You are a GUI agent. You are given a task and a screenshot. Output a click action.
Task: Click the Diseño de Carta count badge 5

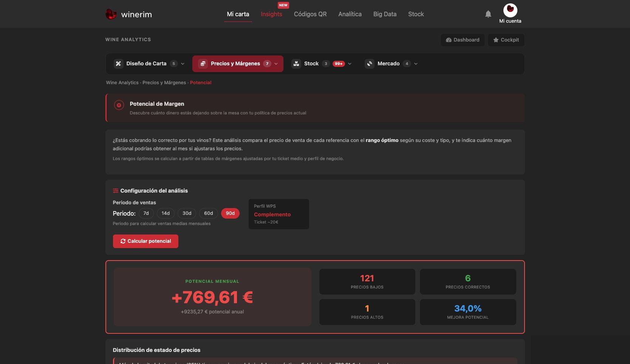point(174,63)
